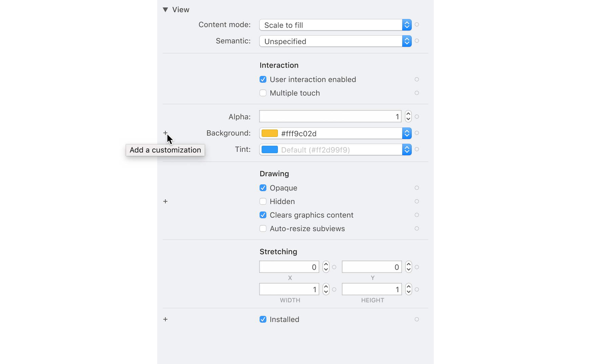591x364 pixels.
Task: Open the Tint color dropdown
Action: pyautogui.click(x=407, y=149)
